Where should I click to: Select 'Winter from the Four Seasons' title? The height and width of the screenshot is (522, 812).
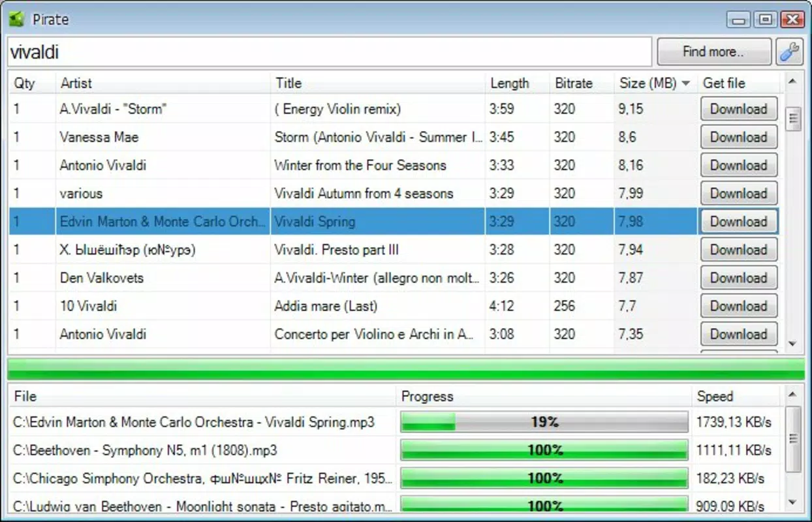tap(360, 166)
